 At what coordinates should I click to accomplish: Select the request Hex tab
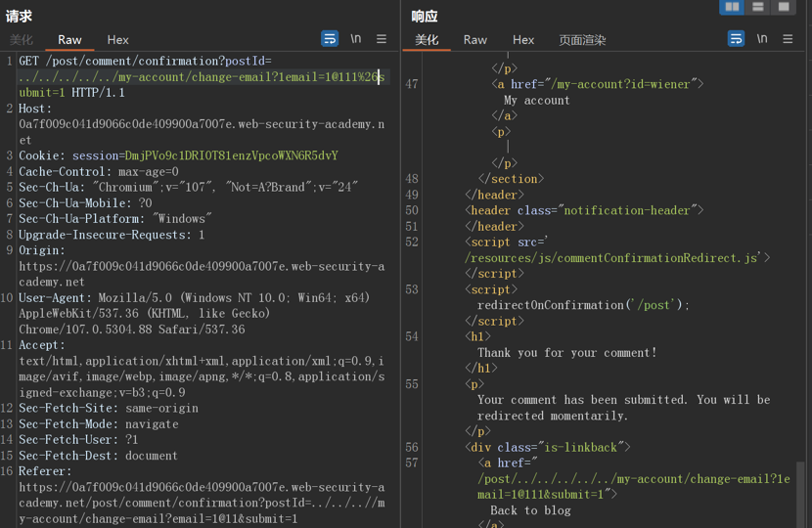[x=117, y=40]
